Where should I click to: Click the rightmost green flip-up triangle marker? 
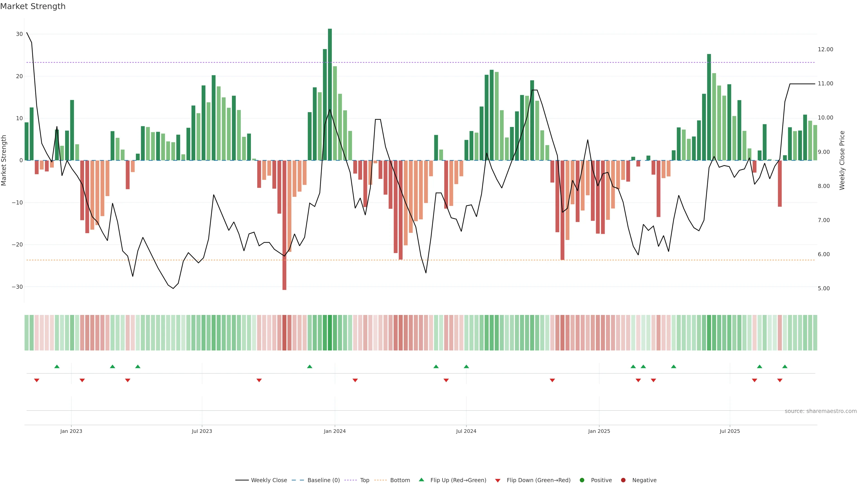(x=785, y=366)
